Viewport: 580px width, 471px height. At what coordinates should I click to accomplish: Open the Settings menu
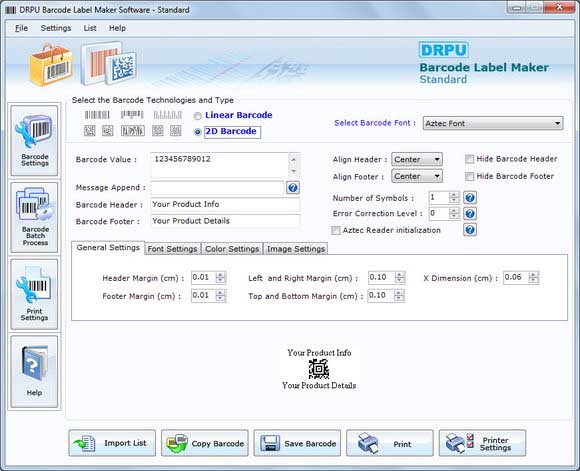pyautogui.click(x=56, y=28)
